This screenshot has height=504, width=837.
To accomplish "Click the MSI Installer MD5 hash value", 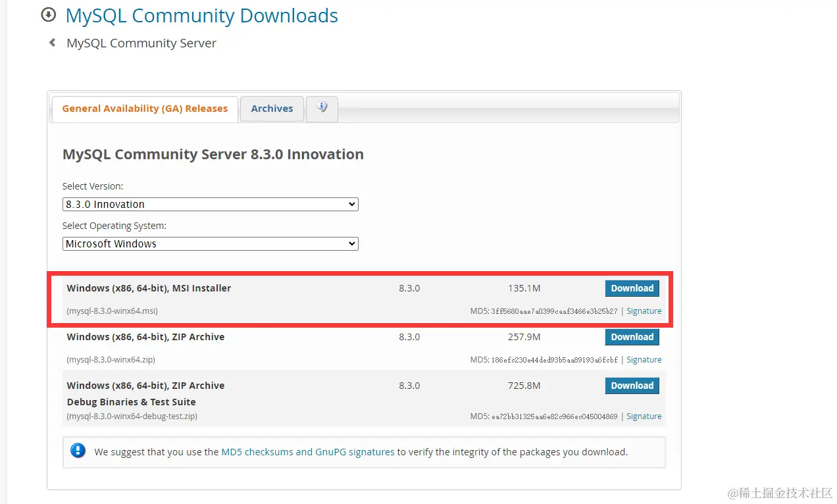I will pos(554,311).
